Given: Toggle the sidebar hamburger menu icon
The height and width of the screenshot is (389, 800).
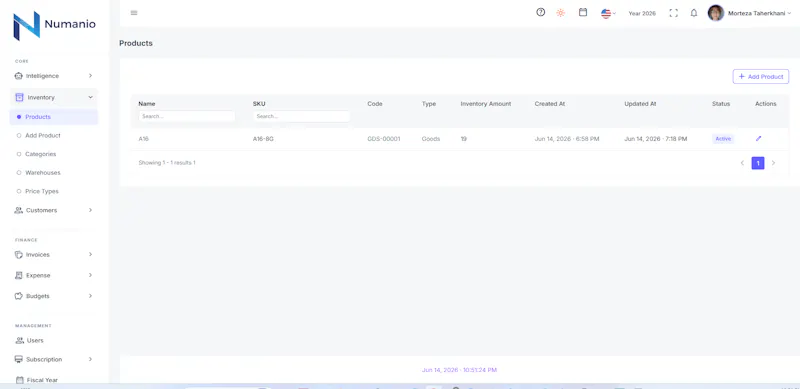Looking at the screenshot, I should tap(134, 13).
